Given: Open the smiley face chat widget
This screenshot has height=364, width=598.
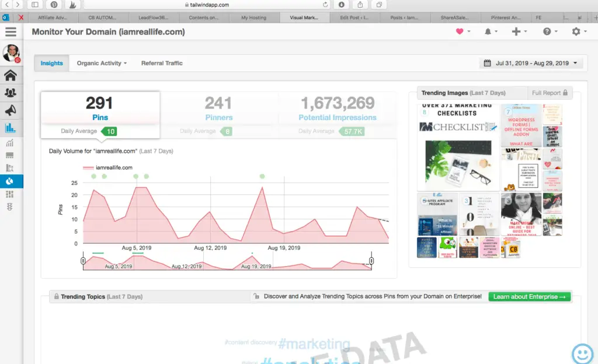Looking at the screenshot, I should click(582, 353).
